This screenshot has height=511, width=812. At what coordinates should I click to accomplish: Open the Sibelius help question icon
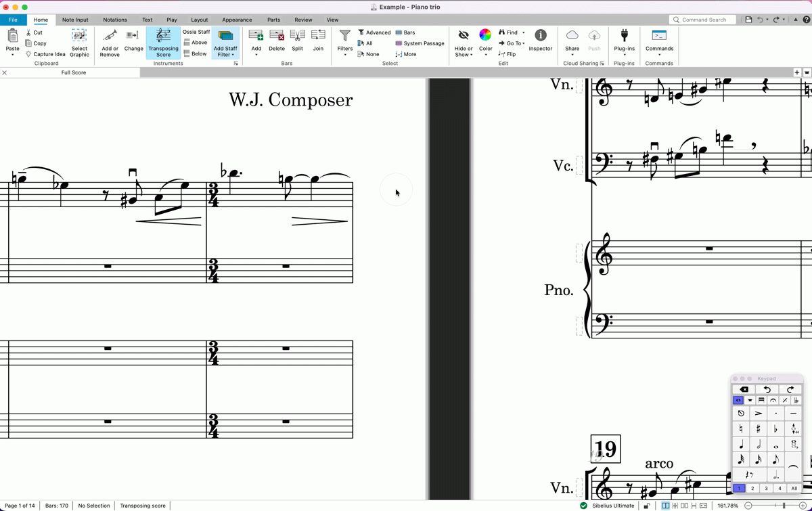tap(806, 20)
